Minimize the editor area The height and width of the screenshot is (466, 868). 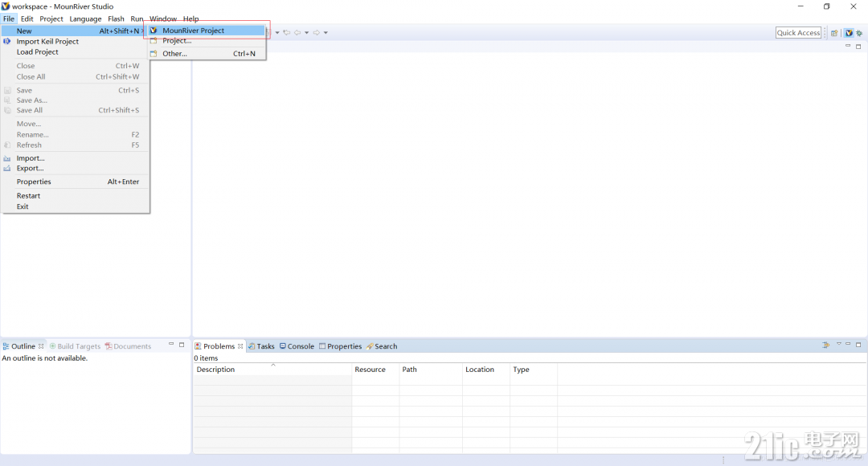(x=848, y=46)
